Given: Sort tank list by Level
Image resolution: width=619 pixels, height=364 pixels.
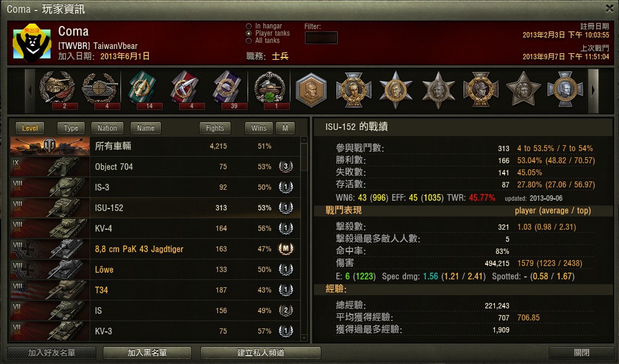Looking at the screenshot, I should 30,128.
